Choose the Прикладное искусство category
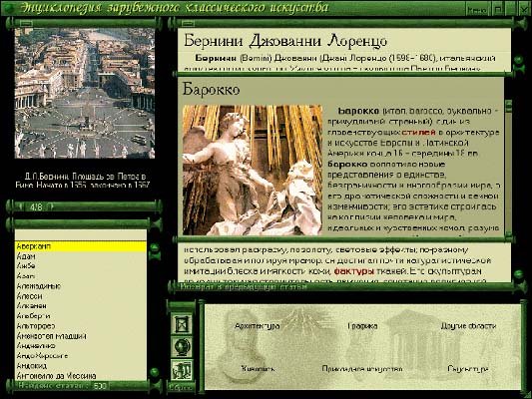Viewport: 532px width, 399px height. click(362, 369)
